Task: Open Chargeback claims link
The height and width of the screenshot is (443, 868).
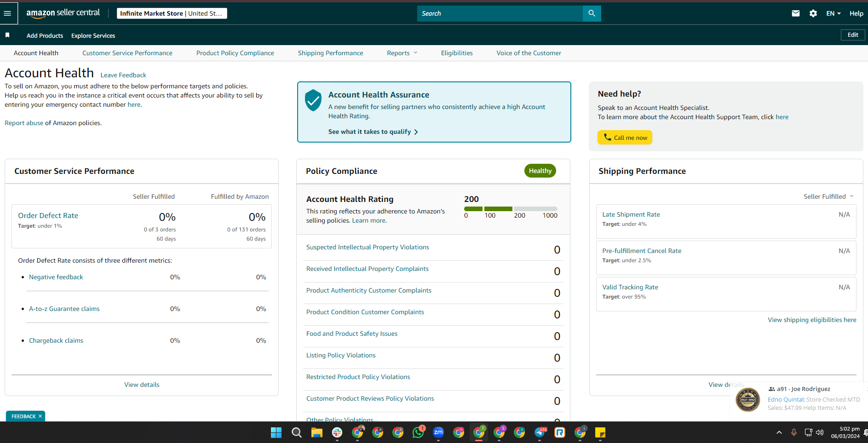Action: (56, 340)
